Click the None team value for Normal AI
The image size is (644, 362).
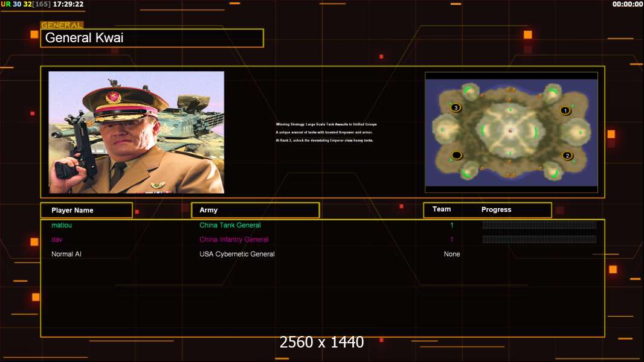point(452,254)
